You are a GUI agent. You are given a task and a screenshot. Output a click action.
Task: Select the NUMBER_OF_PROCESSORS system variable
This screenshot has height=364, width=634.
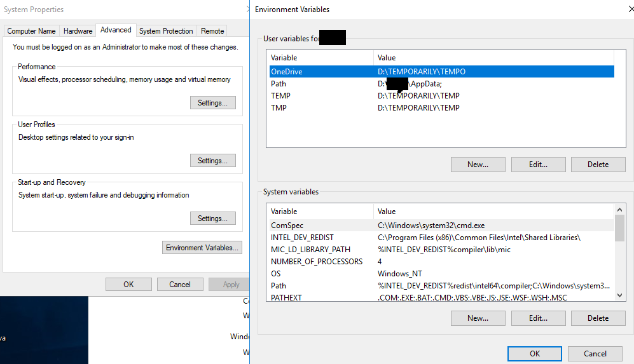pos(317,262)
